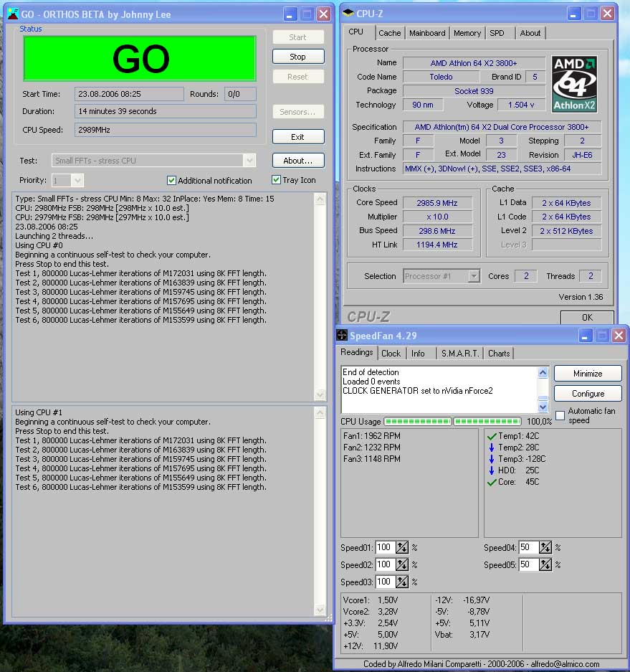Click the scroll-down arrow of CPU #1 log

[320, 609]
